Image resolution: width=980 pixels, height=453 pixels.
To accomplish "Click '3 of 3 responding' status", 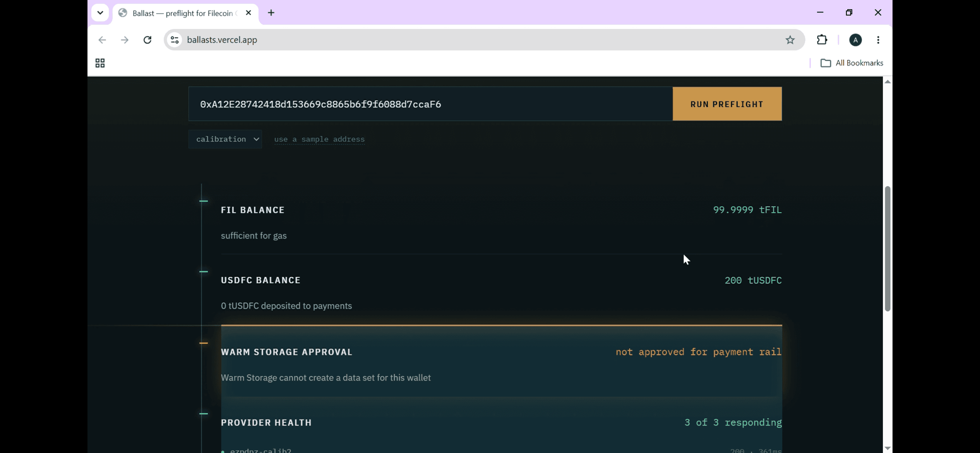I will click(x=733, y=422).
